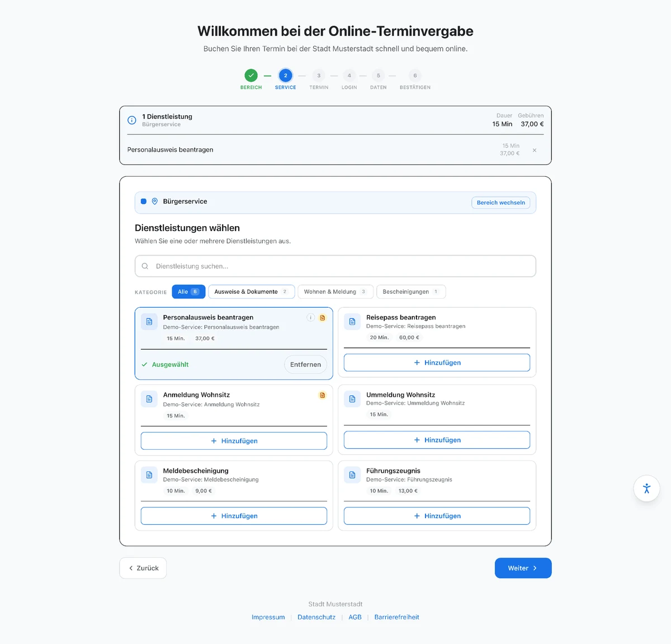Add Reisepass beantragen with Hinzufügen
Viewport: 671px width, 644px height.
tap(437, 363)
